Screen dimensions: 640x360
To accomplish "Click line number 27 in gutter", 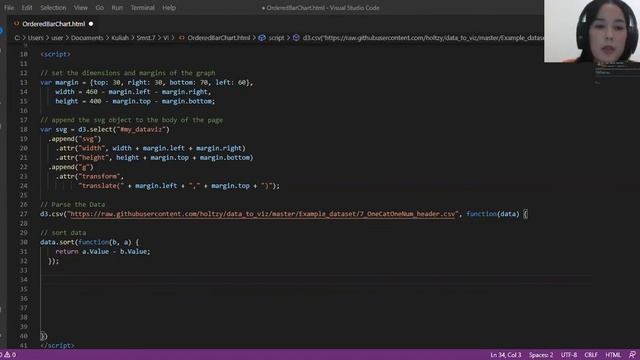I will [24, 214].
